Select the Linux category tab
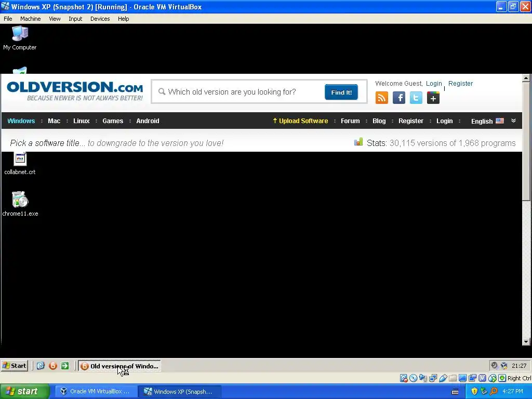532x399 pixels. tap(82, 121)
